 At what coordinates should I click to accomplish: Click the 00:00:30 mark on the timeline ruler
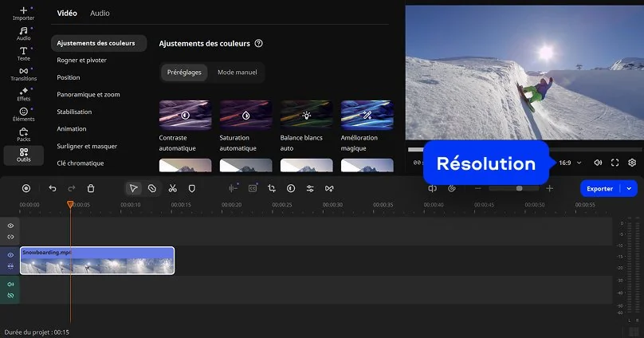[x=332, y=205]
